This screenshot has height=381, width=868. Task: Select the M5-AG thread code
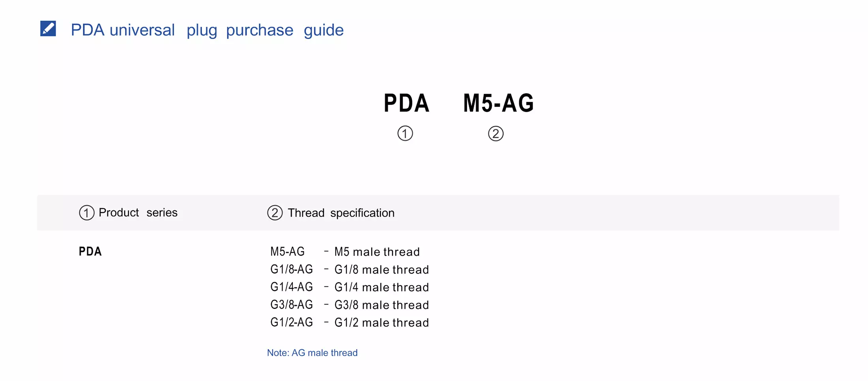[x=287, y=252]
